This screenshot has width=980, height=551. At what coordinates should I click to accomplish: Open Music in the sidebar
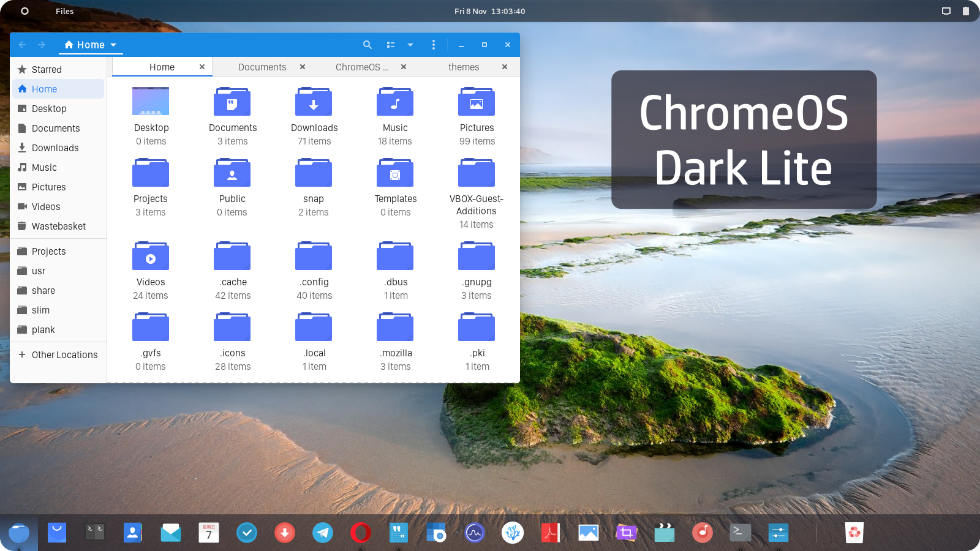coord(58,167)
